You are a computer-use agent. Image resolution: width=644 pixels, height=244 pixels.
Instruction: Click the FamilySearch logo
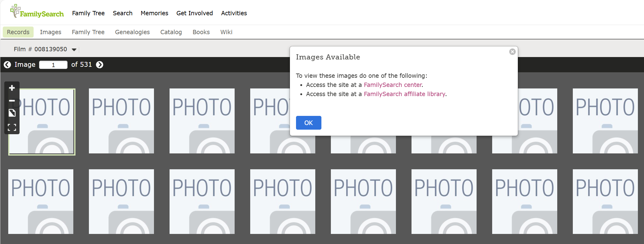point(37,11)
